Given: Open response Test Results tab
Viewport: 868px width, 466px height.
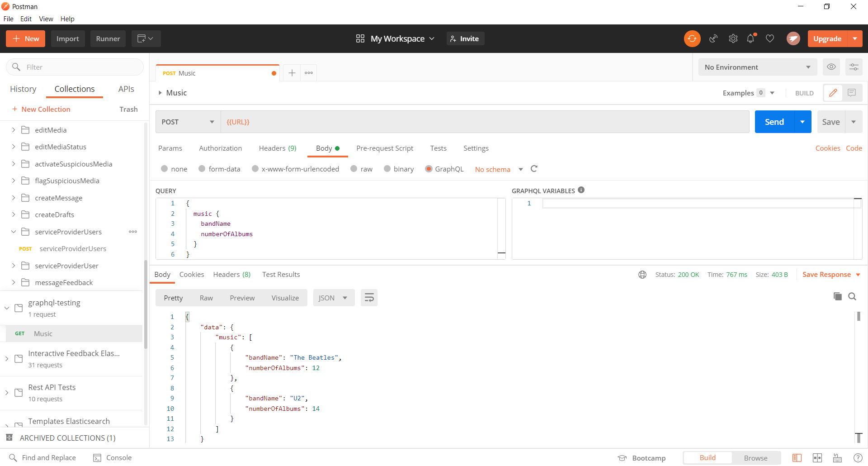Looking at the screenshot, I should click(x=281, y=275).
